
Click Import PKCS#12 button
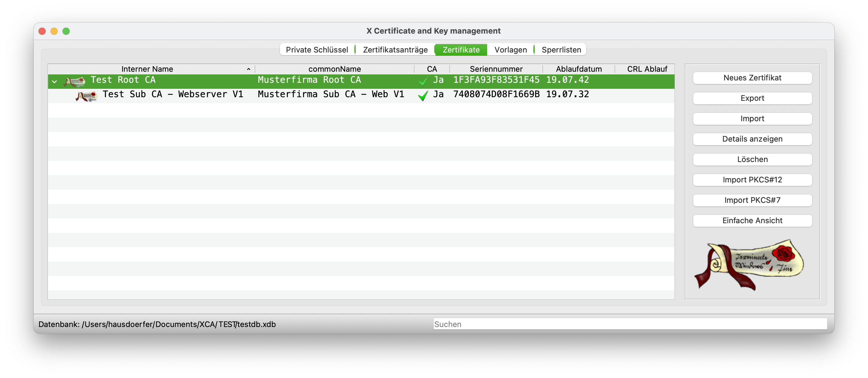coord(752,180)
